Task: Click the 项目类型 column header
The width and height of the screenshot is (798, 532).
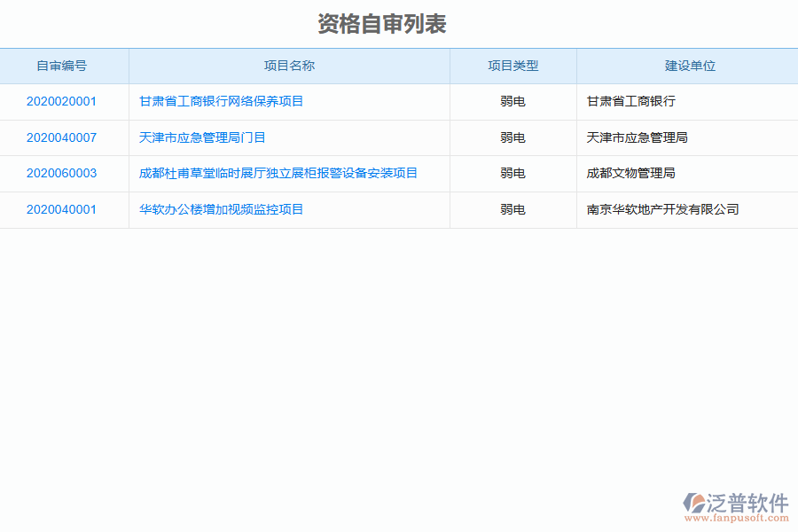Action: tap(512, 66)
